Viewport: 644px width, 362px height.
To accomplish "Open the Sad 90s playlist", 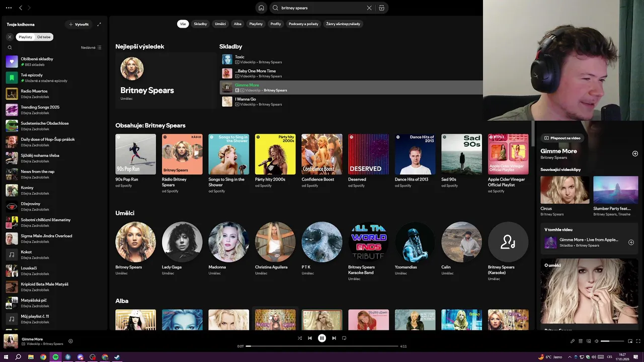I will pyautogui.click(x=461, y=154).
